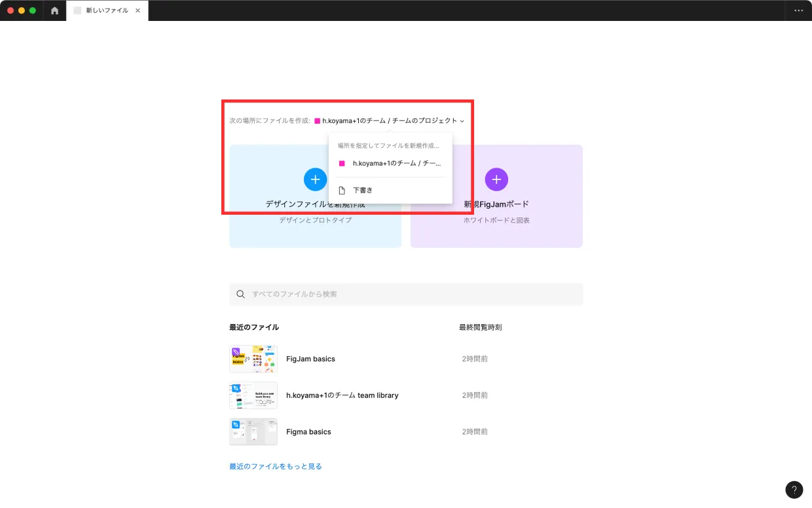The image size is (812, 508).
Task: Click 2時間前 in the team library row
Action: click(x=475, y=395)
